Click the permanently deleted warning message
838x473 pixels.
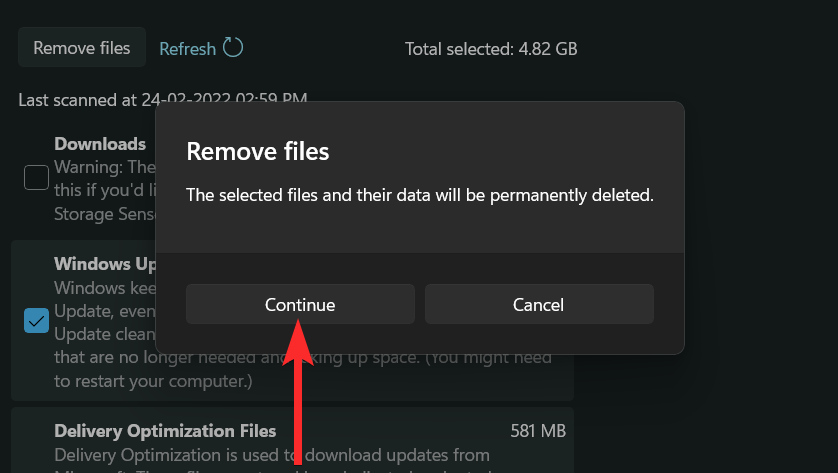click(420, 196)
